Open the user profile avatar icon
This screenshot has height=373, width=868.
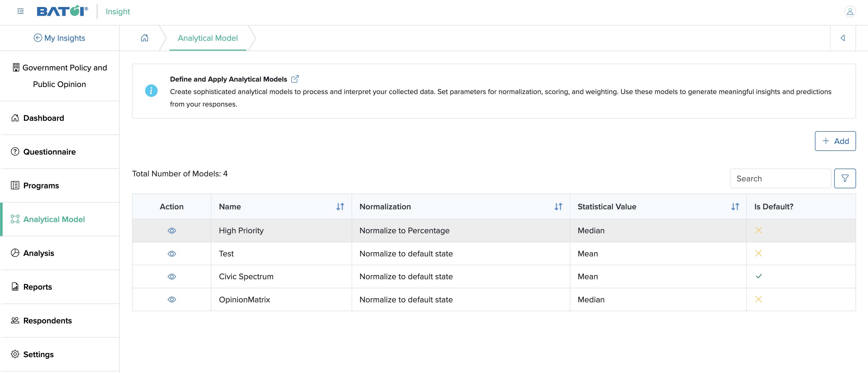850,12
